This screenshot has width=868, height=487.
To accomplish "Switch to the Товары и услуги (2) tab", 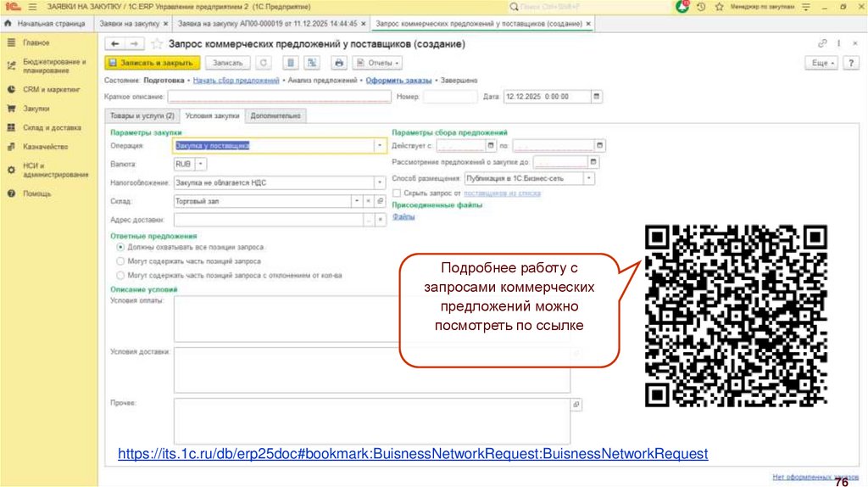I will 142,115.
